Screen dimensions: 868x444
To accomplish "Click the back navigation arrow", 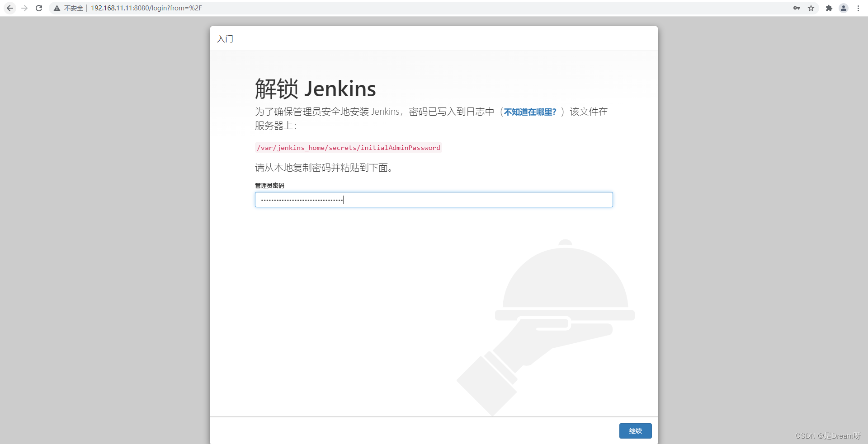I will 10,8.
